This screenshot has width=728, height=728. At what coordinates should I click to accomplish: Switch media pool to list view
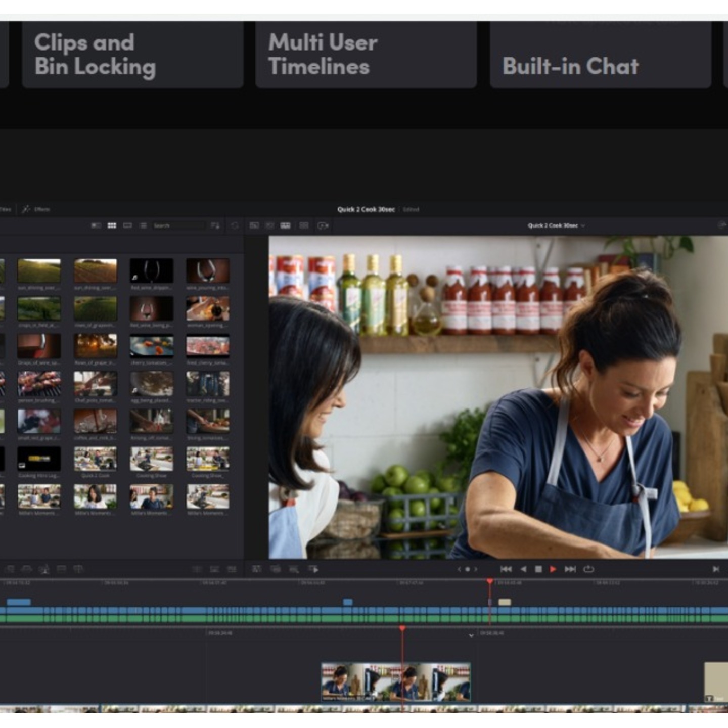pos(143,225)
